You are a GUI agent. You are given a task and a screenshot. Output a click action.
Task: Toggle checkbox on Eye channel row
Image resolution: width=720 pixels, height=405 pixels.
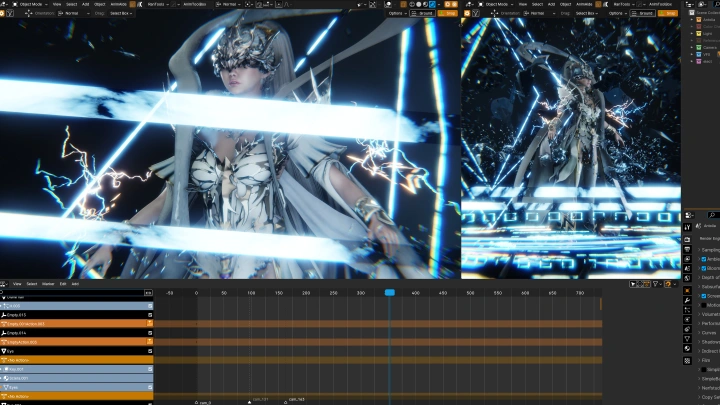(x=150, y=351)
